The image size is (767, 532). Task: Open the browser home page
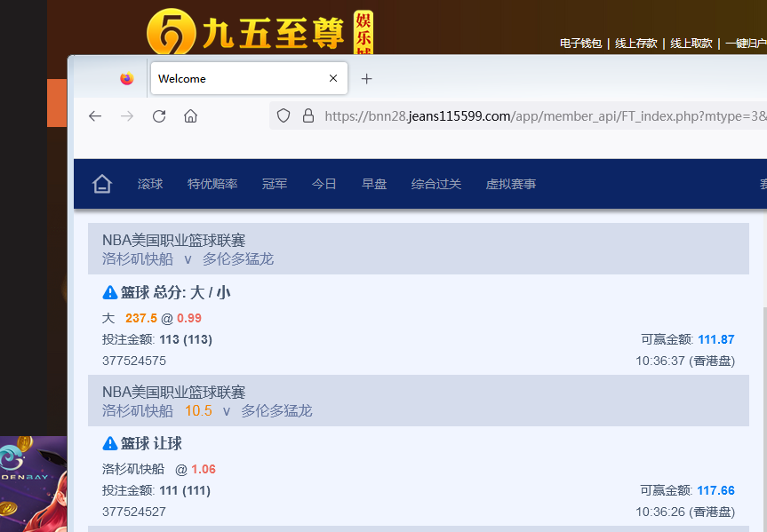click(190, 116)
